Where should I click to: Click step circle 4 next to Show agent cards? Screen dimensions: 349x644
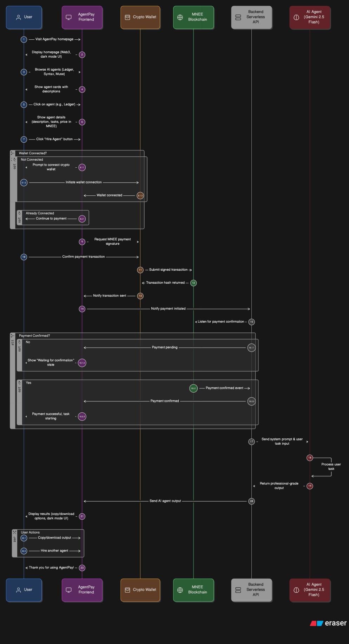(x=82, y=89)
